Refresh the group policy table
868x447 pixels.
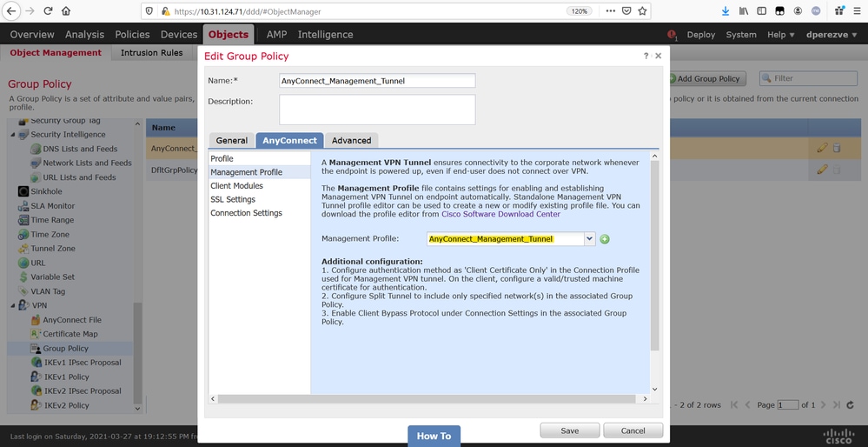[851, 405]
